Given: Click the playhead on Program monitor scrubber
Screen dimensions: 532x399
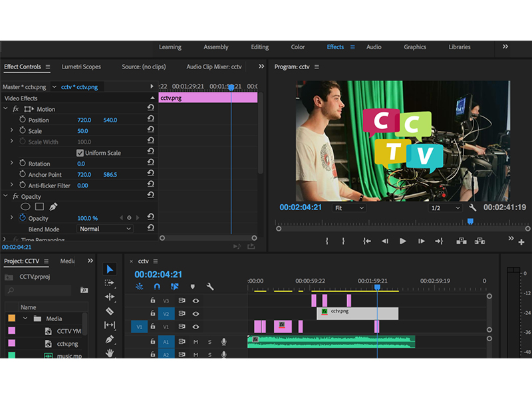Looking at the screenshot, I should pos(470,221).
